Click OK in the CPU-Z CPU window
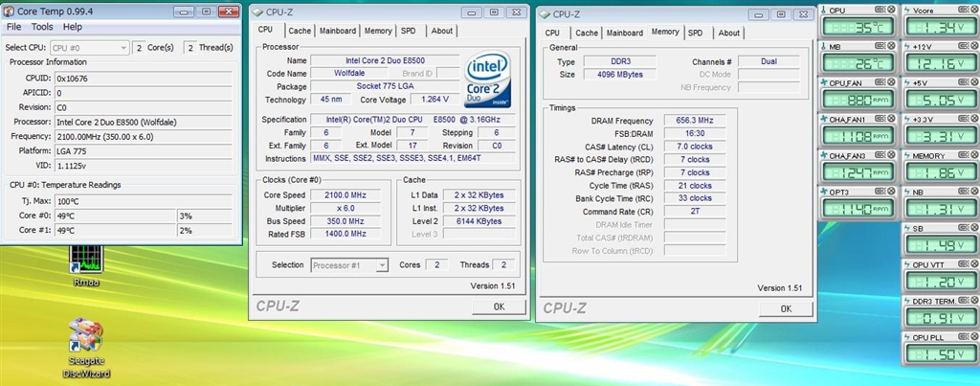980x386 pixels. tap(499, 307)
